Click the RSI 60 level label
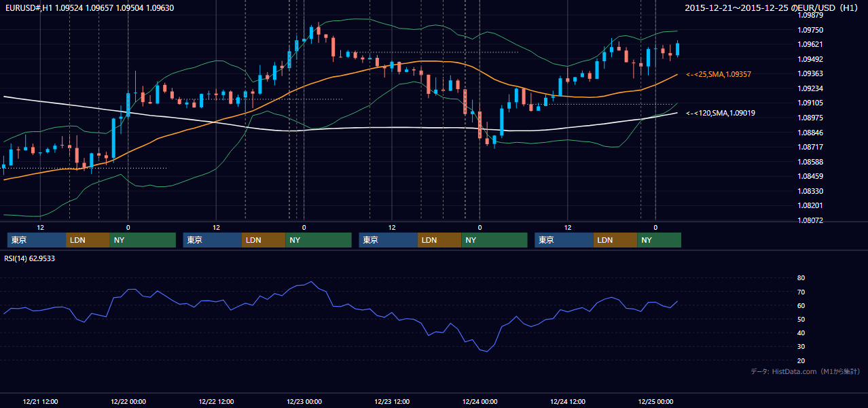 [801, 305]
